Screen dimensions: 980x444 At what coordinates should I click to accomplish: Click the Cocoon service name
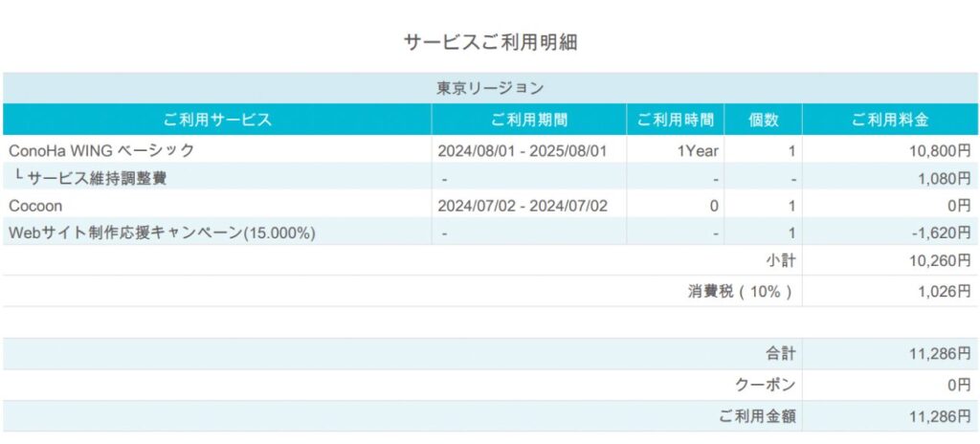[x=35, y=206]
